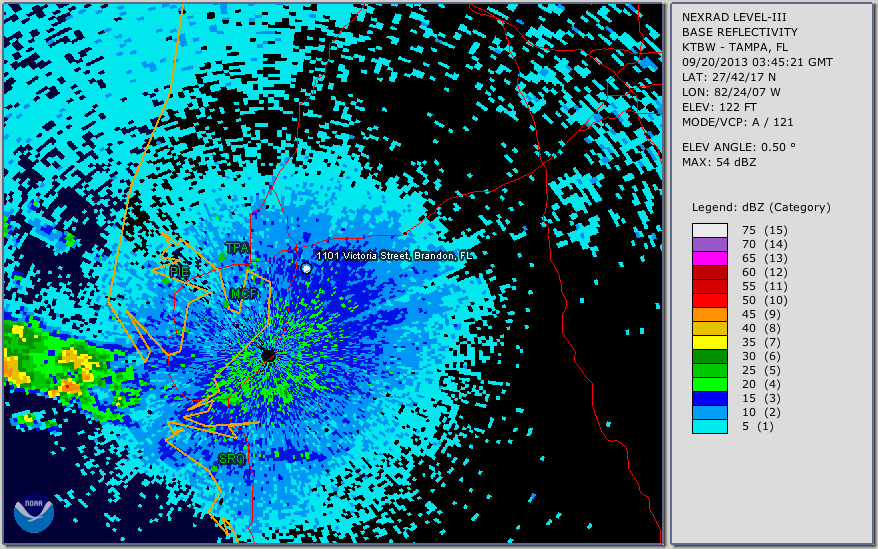Click the cyan 5 dBZ legend swatch
Screen dimensions: 878x549
(709, 426)
